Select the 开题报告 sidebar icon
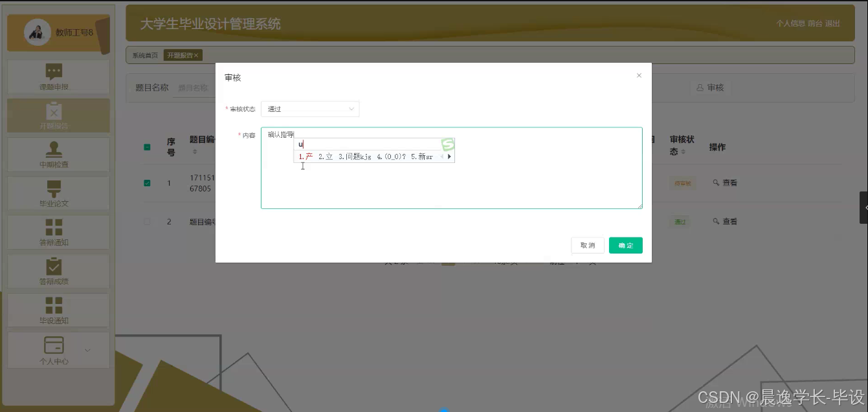Viewport: 868px width, 412px height. pyautogui.click(x=58, y=116)
